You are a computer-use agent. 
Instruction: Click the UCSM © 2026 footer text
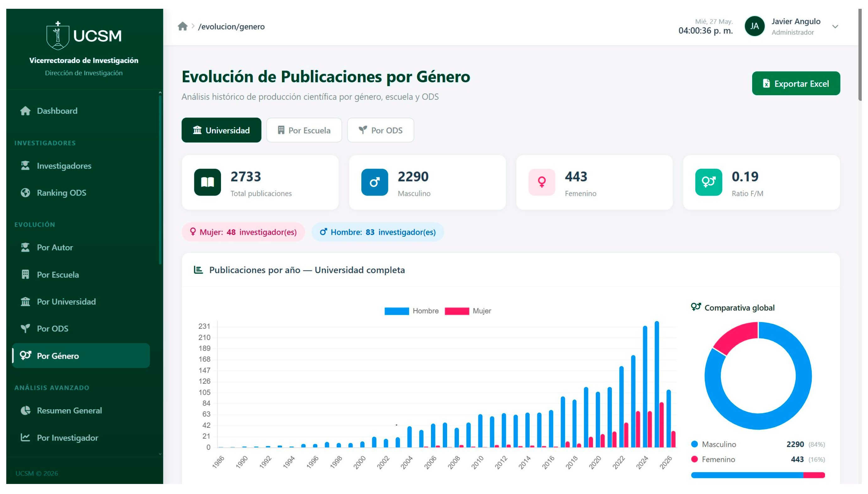click(37, 473)
